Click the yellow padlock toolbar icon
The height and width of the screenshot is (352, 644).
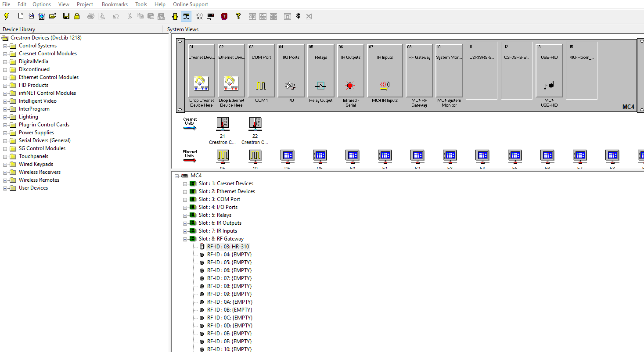click(x=77, y=16)
